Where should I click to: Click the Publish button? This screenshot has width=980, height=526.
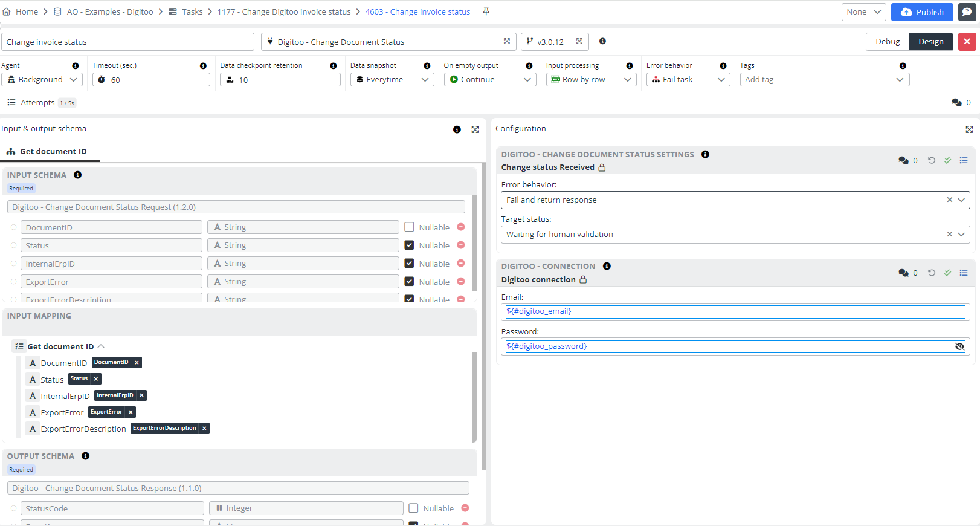point(922,12)
